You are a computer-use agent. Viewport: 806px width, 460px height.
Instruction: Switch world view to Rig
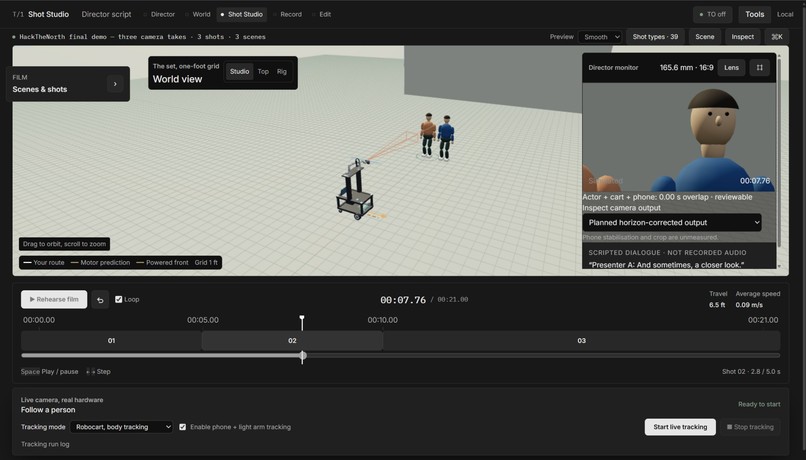pyautogui.click(x=282, y=71)
